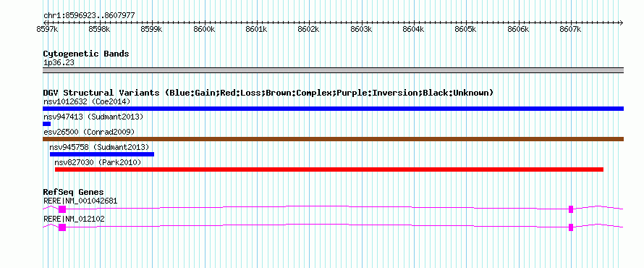The height and width of the screenshot is (268, 644).
Task: Click the 8600k ruler tick label
Action: tap(204, 29)
